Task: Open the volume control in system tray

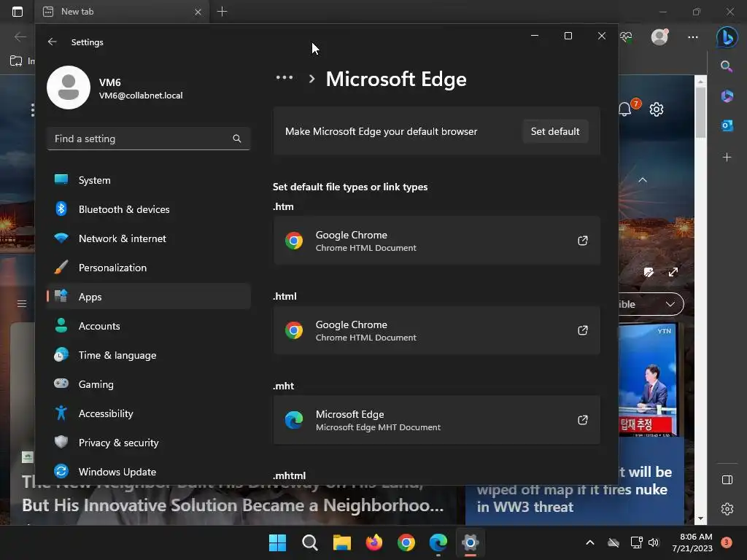Action: click(653, 542)
